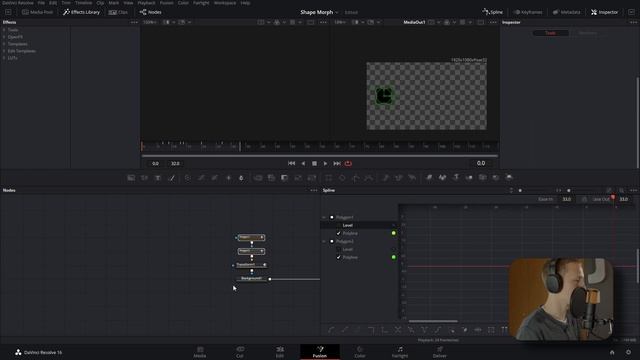
Task: Switch to the Color page
Action: [360, 352]
